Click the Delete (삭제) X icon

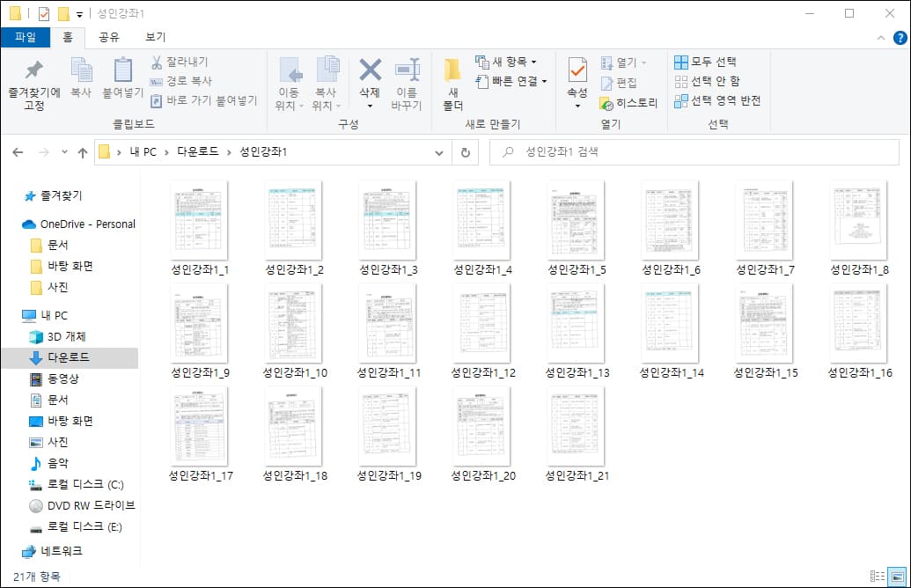[x=370, y=70]
